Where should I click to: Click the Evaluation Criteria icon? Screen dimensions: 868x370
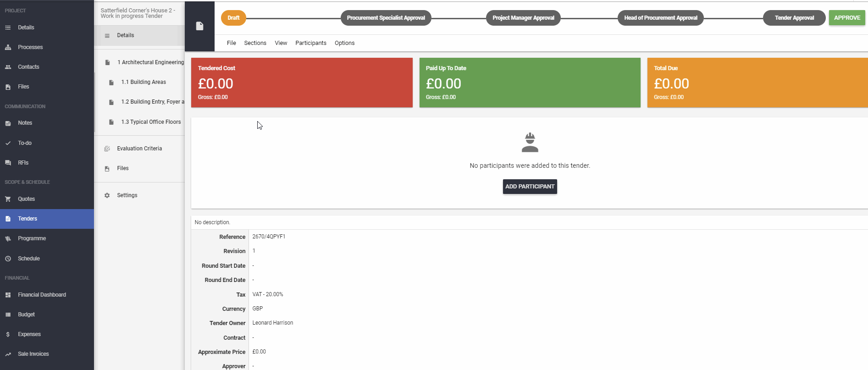pos(107,149)
